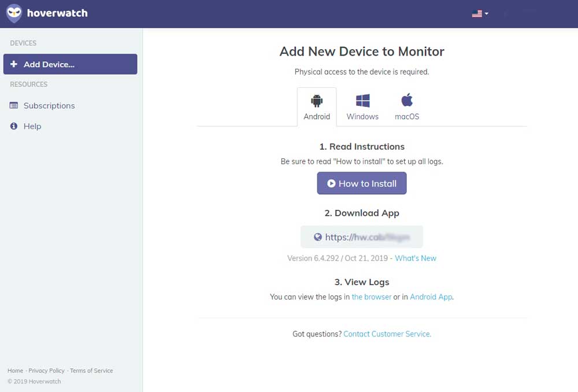Click the '3. View Logs' heading
This screenshot has height=392, width=578.
point(362,282)
